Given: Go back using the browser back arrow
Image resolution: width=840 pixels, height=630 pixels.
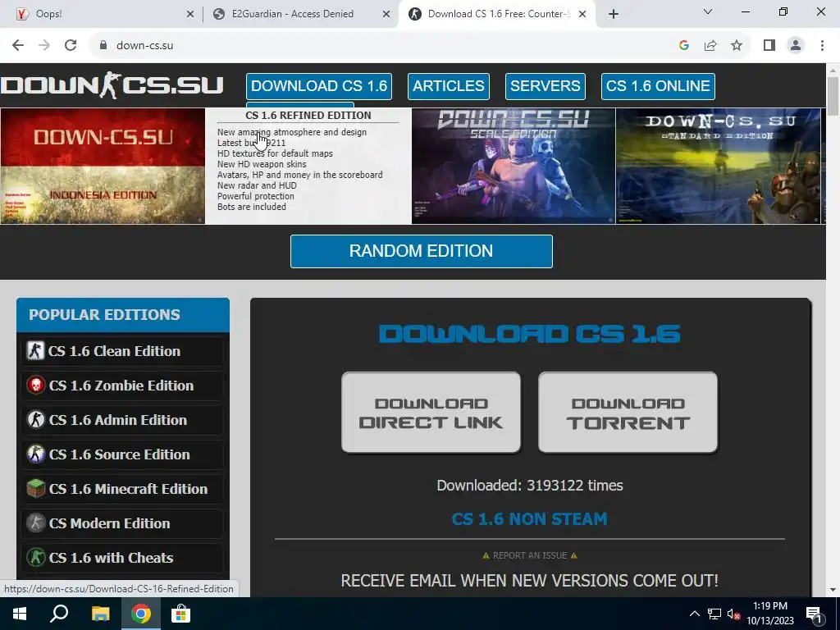Looking at the screenshot, I should tap(18, 46).
